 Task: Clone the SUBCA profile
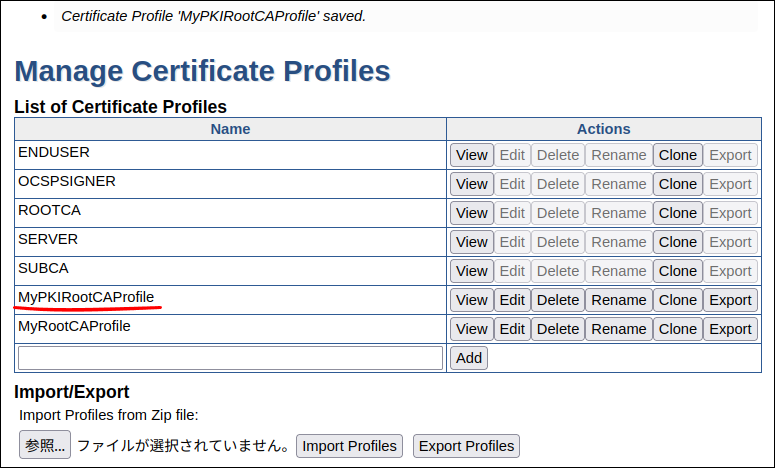click(x=677, y=271)
